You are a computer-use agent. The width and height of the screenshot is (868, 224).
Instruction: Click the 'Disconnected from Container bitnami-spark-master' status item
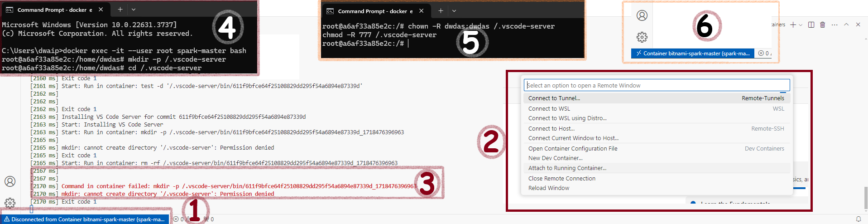(x=85, y=219)
